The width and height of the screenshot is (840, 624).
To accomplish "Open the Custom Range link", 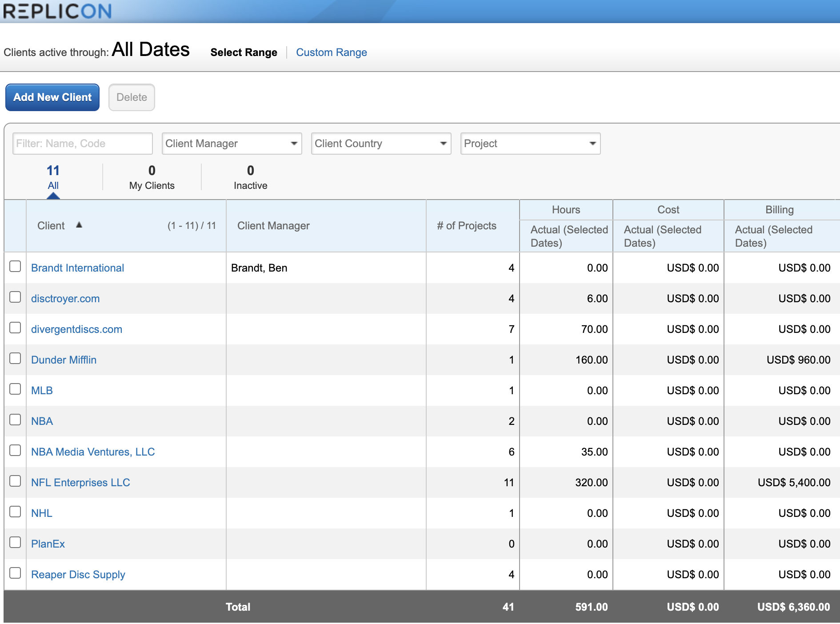I will coord(331,52).
